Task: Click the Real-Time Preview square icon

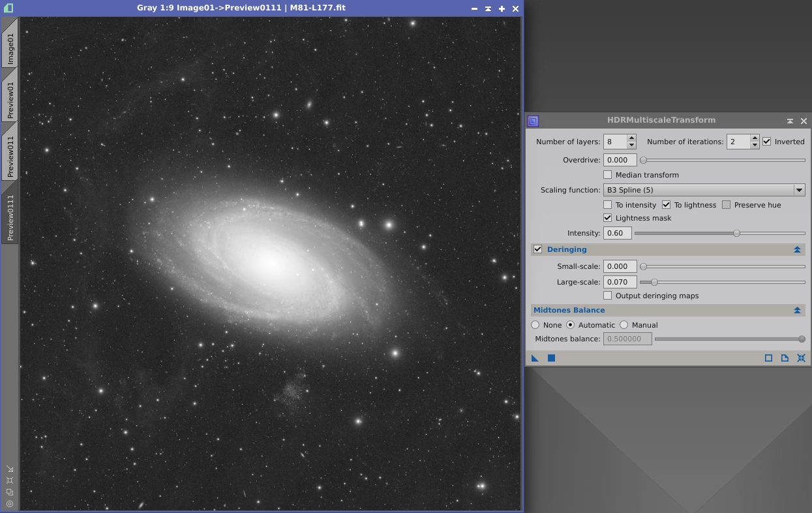Action: click(x=768, y=358)
